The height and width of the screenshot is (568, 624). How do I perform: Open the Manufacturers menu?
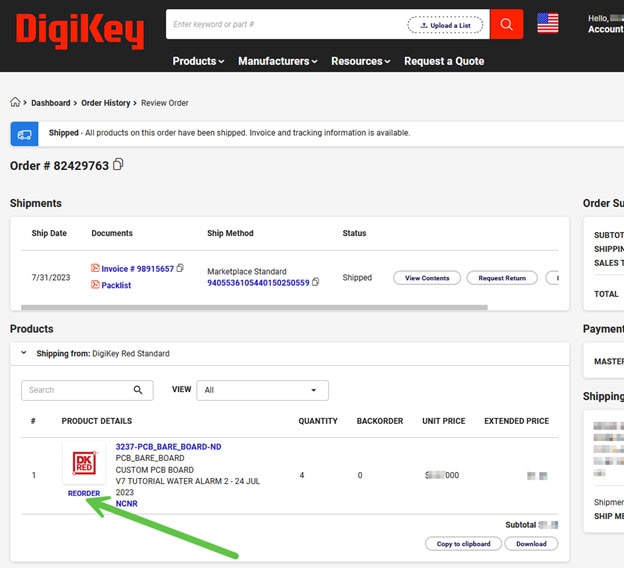coord(277,61)
